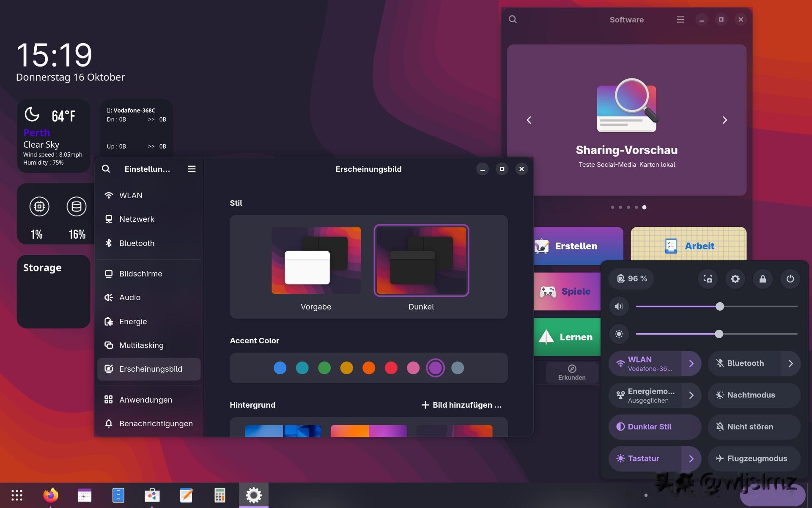
Task: Open the Software window hamburger menu
Action: [680, 19]
